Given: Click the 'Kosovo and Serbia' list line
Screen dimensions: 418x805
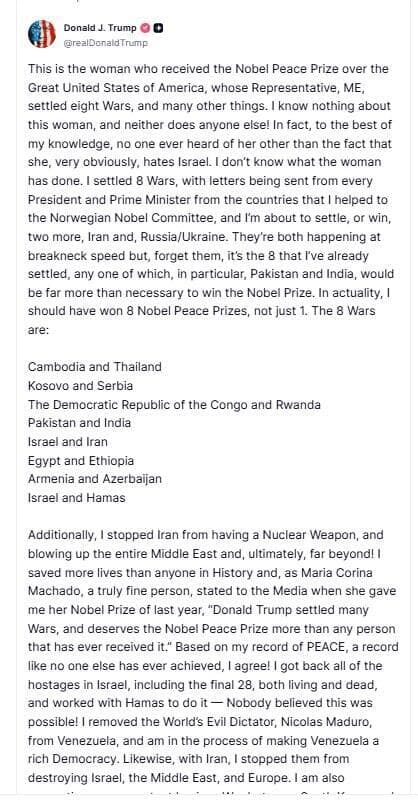Looking at the screenshot, I should (81, 386).
